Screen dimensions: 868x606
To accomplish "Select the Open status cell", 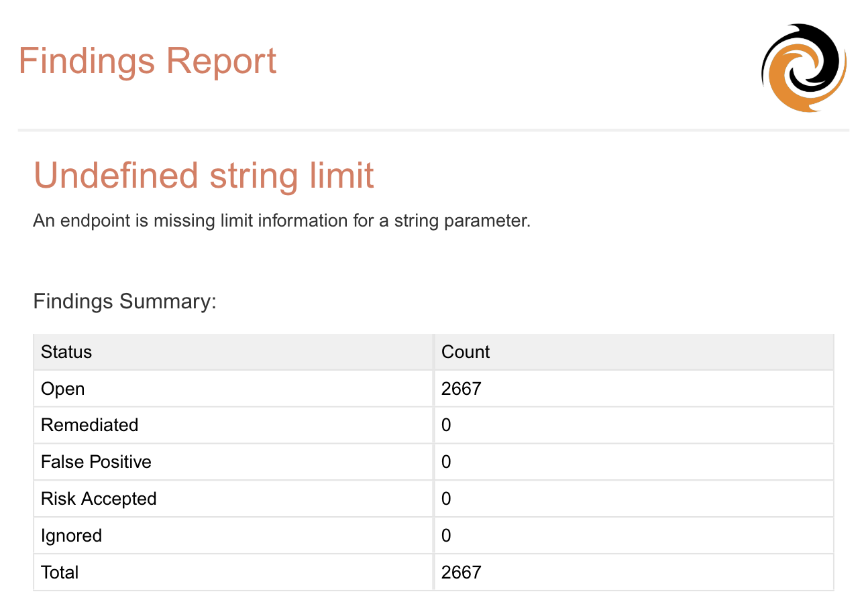I will pos(63,389).
